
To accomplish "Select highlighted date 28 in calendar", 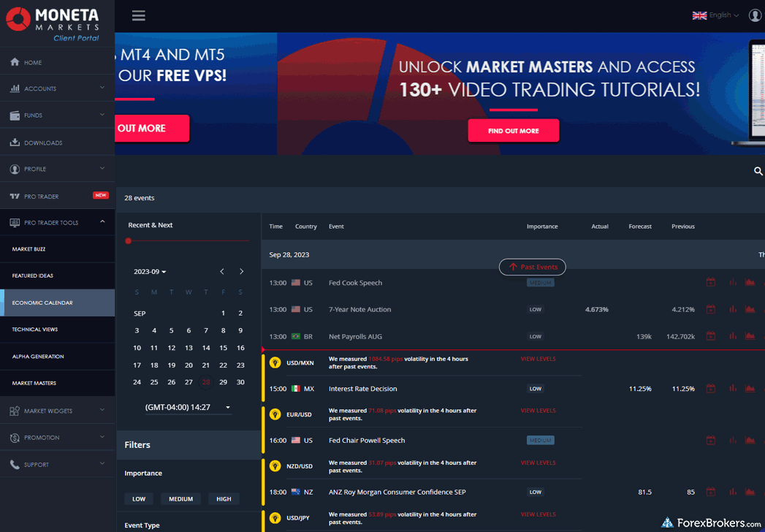I will point(206,382).
